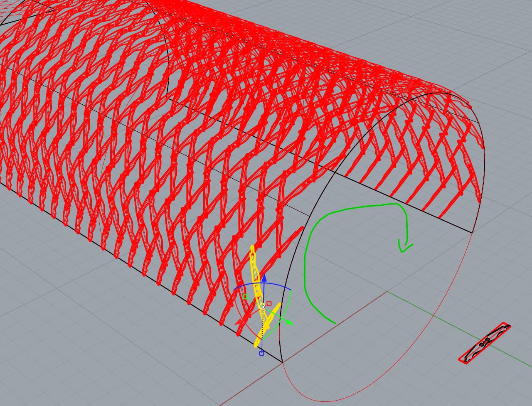532x406 pixels.
Task: Click the green square scale handle of the gumball
Action: (x=245, y=296)
